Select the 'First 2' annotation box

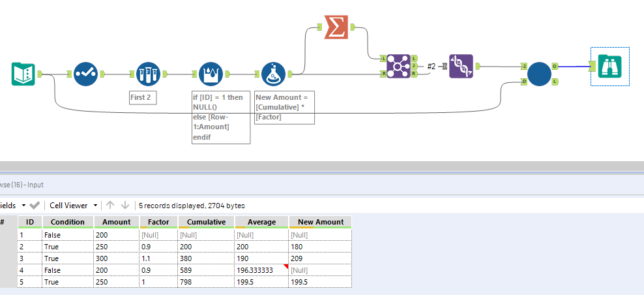point(143,97)
